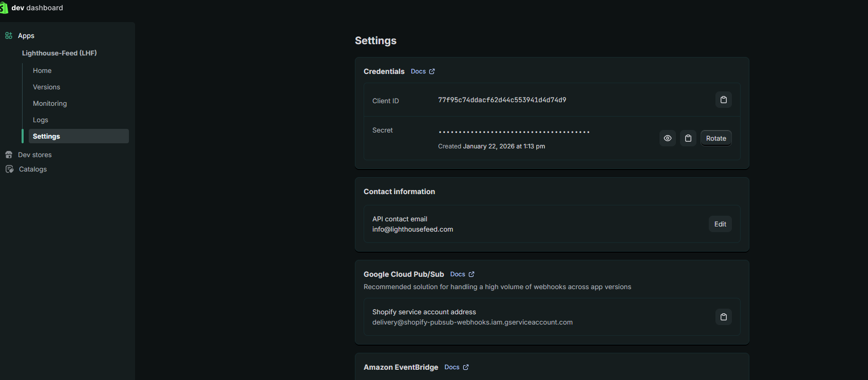The height and width of the screenshot is (380, 868).
Task: Open the Monitoring page
Action: [50, 103]
